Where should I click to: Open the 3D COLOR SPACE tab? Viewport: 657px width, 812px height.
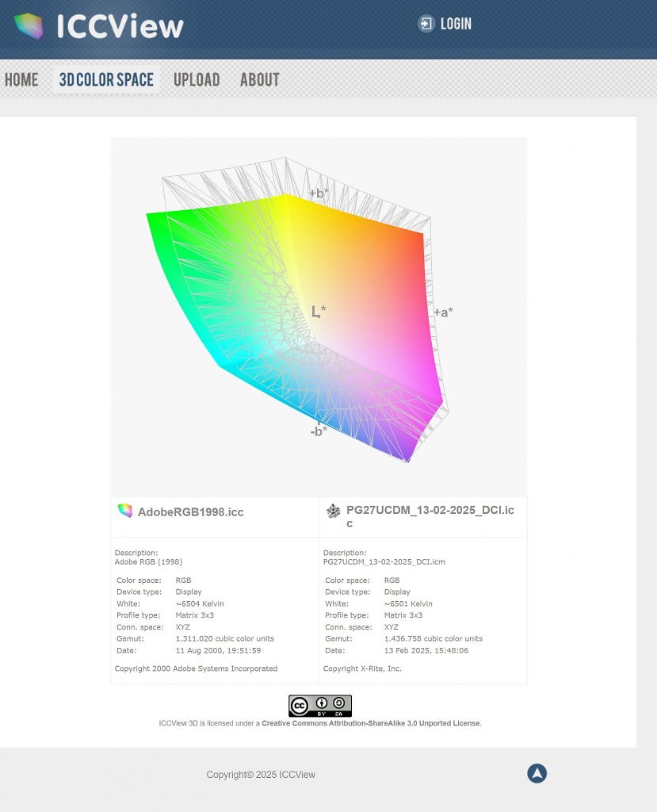[106, 80]
